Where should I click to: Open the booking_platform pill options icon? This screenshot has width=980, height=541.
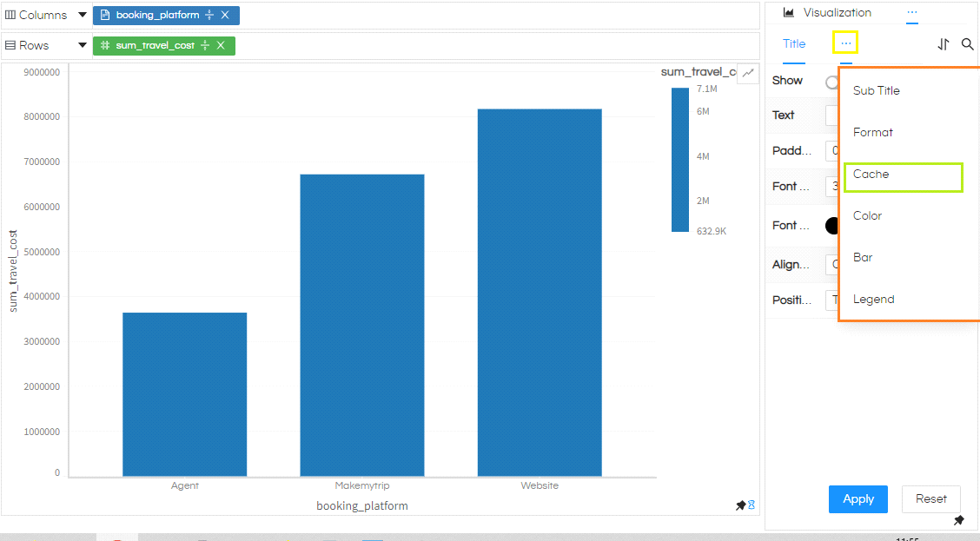(209, 15)
